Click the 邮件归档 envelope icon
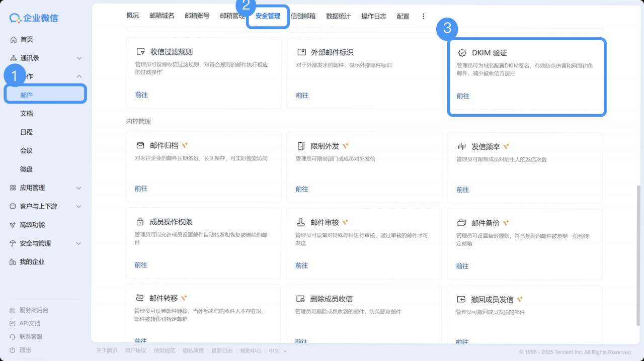The width and height of the screenshot is (644, 361). tap(140, 145)
